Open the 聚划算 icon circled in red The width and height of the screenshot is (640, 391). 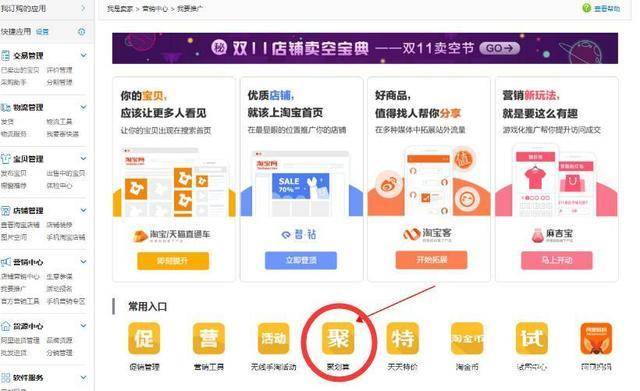338,338
